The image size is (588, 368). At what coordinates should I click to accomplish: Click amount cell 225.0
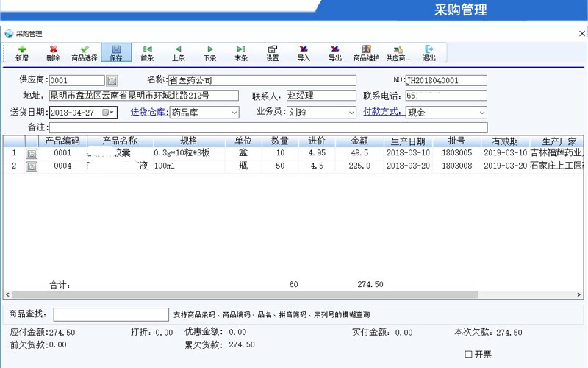coord(359,166)
